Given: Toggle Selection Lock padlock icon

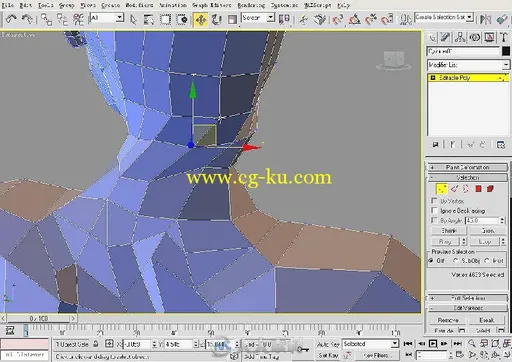Looking at the screenshot, I should point(96,344).
